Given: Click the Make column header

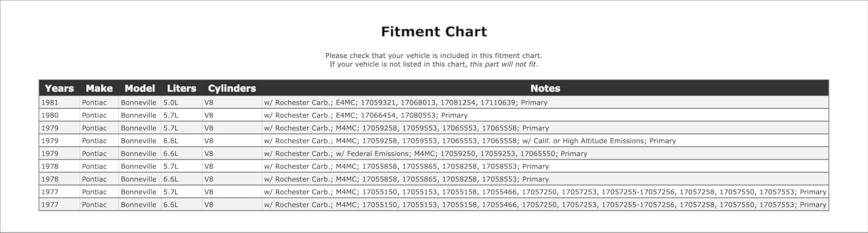Looking at the screenshot, I should click(99, 88).
